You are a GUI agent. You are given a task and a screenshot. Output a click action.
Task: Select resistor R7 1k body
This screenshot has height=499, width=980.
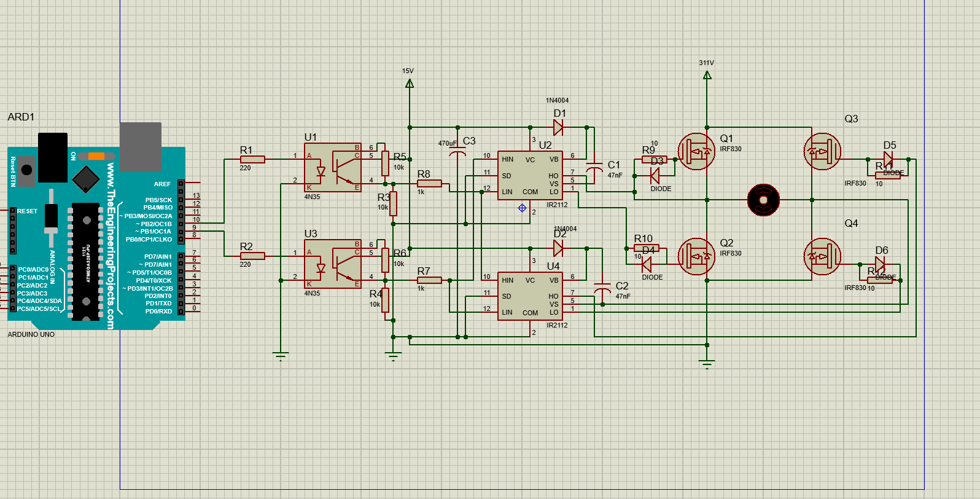(x=429, y=280)
